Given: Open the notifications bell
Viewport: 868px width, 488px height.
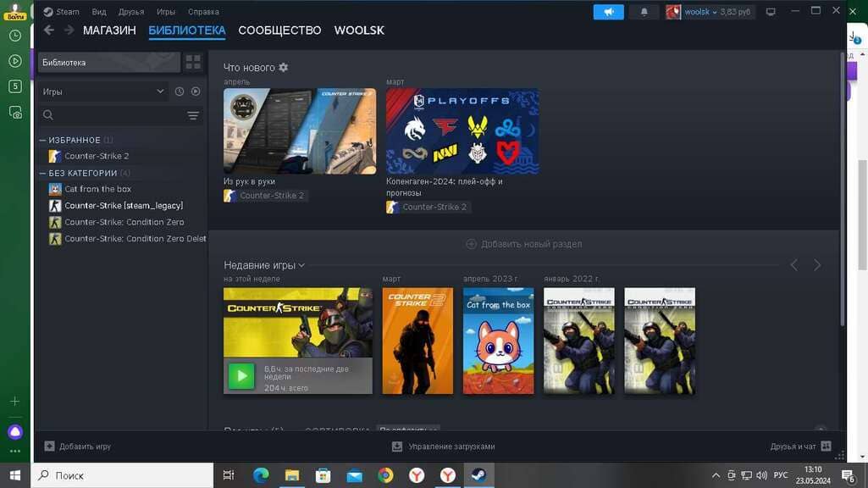Looking at the screenshot, I should (644, 12).
